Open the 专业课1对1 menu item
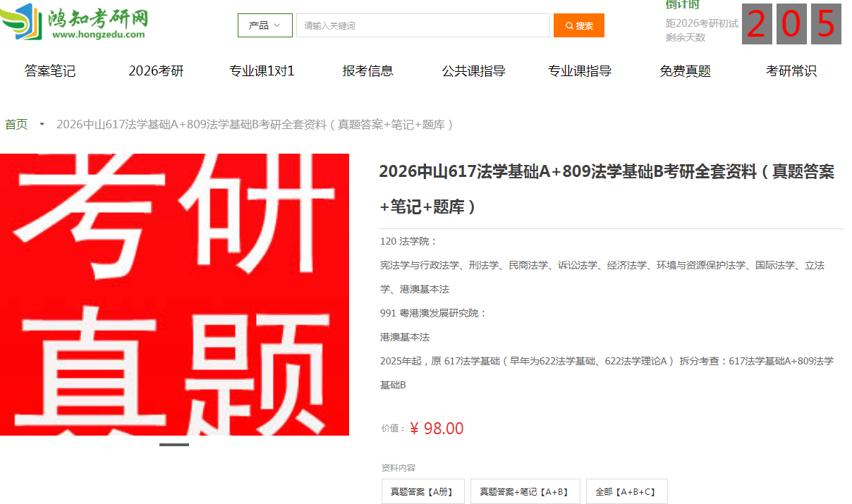This screenshot has height=504, width=852. (x=262, y=70)
